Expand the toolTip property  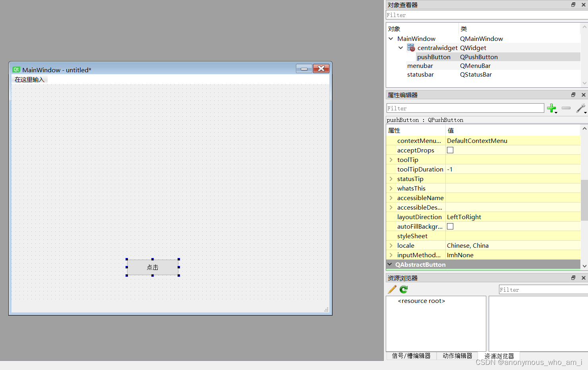391,160
